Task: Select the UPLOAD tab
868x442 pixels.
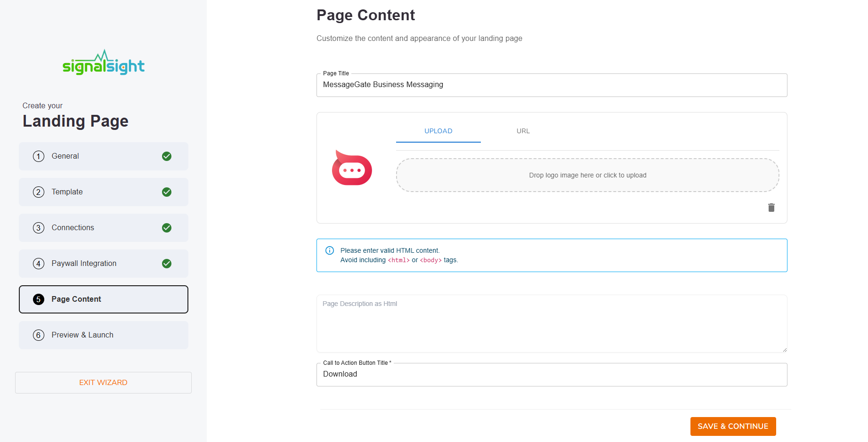Action: pos(438,131)
